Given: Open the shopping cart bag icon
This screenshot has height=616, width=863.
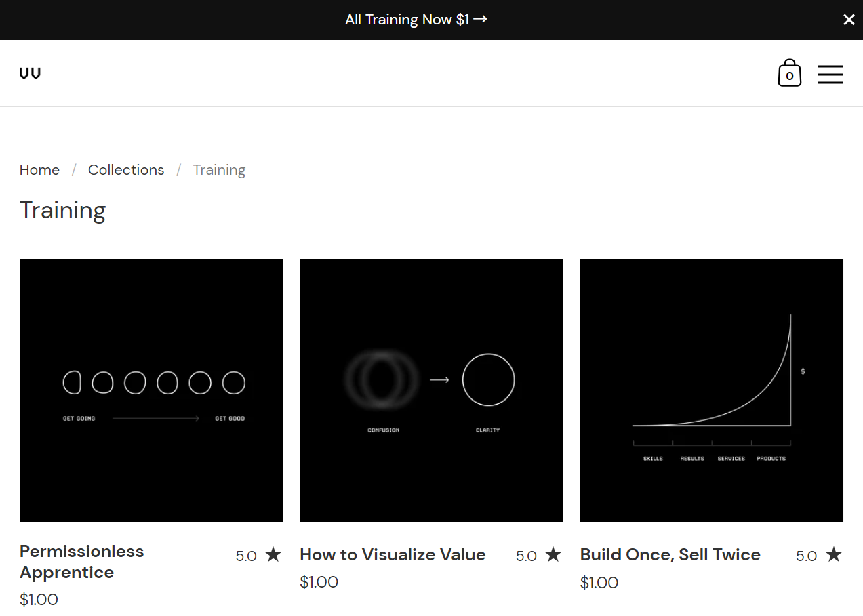Looking at the screenshot, I should 789,73.
